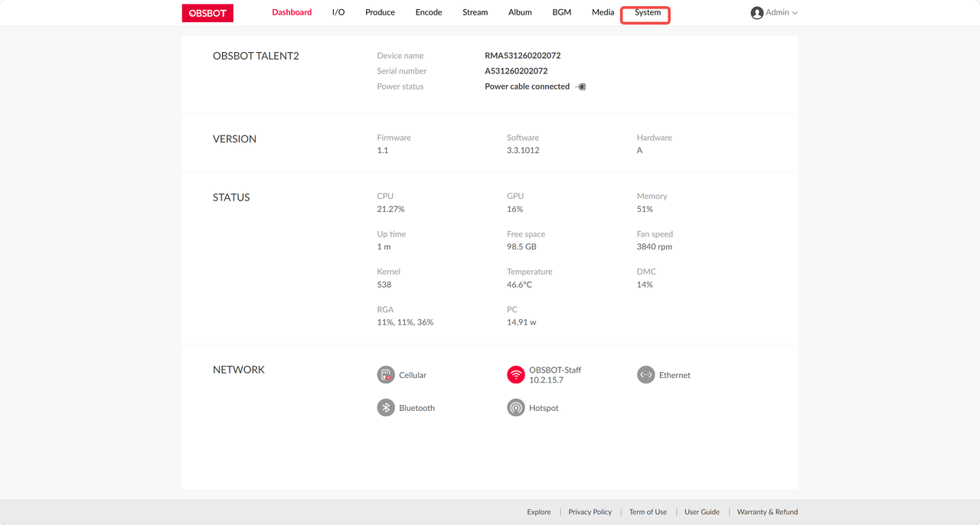Click the Hotspot label

tap(544, 408)
